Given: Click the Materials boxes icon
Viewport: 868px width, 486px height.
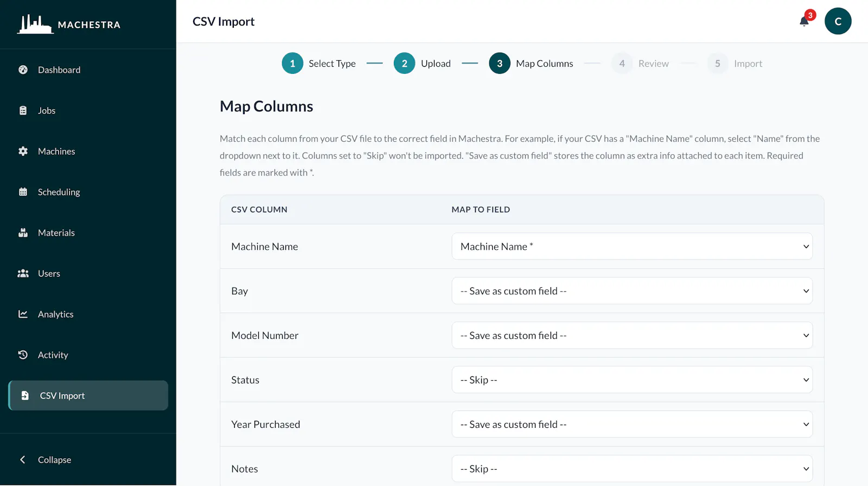Looking at the screenshot, I should 23,232.
